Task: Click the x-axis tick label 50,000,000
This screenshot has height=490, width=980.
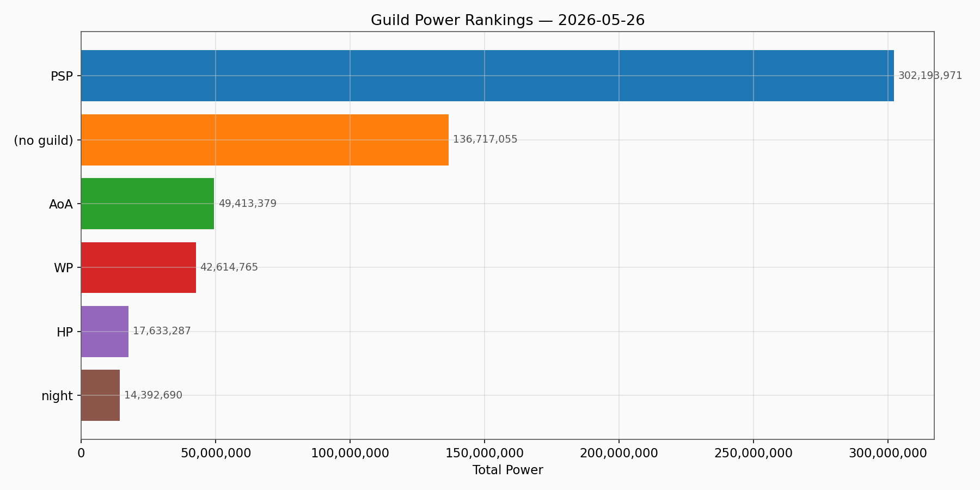Action: coord(216,453)
